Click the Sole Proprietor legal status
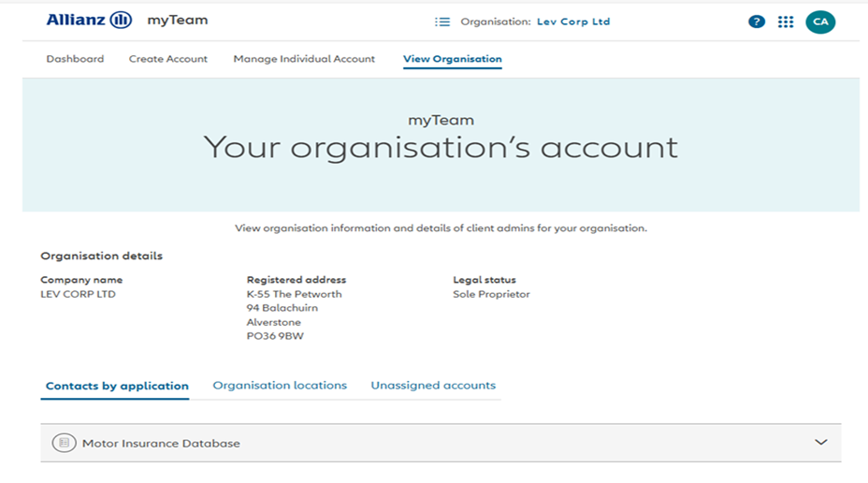 [x=491, y=294]
